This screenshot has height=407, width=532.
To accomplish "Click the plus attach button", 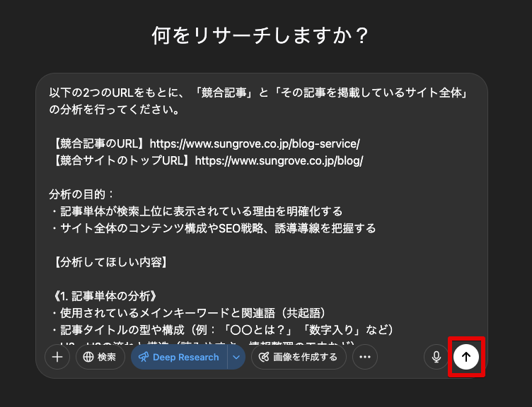I will click(57, 357).
